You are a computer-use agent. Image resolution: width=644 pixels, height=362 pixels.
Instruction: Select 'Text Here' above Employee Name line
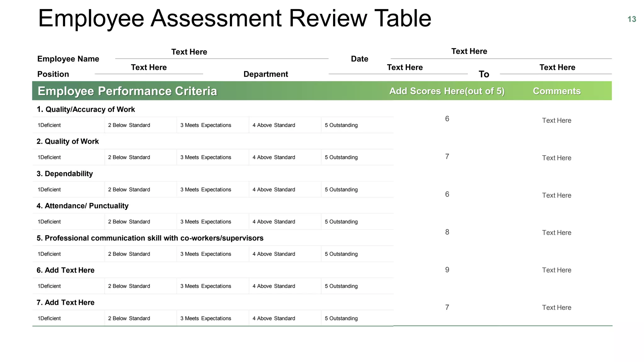click(189, 52)
